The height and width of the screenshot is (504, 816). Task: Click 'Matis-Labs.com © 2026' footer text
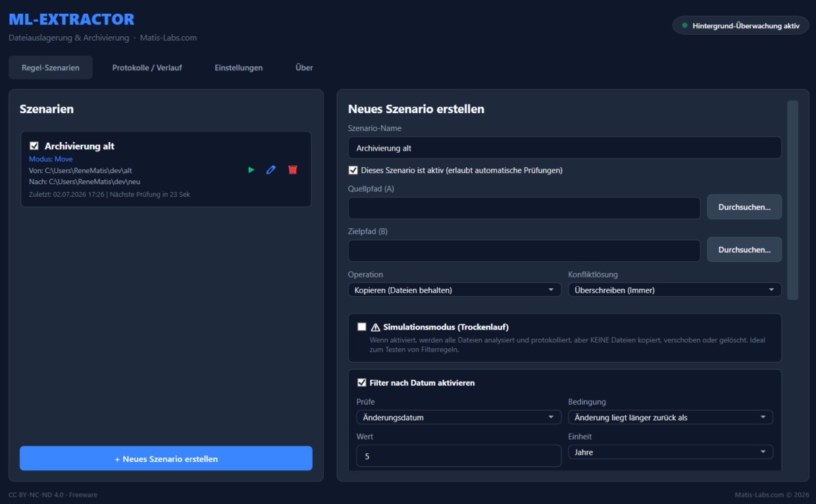pos(772,495)
